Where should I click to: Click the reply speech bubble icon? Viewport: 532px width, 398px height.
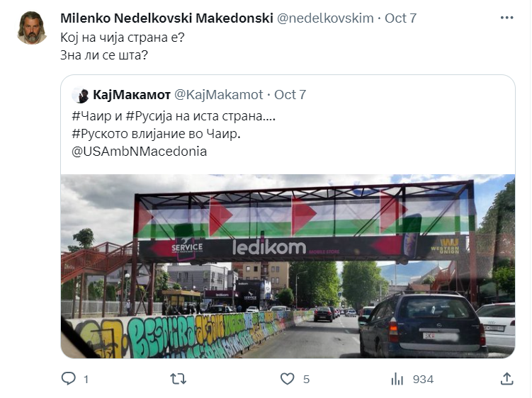(68, 378)
